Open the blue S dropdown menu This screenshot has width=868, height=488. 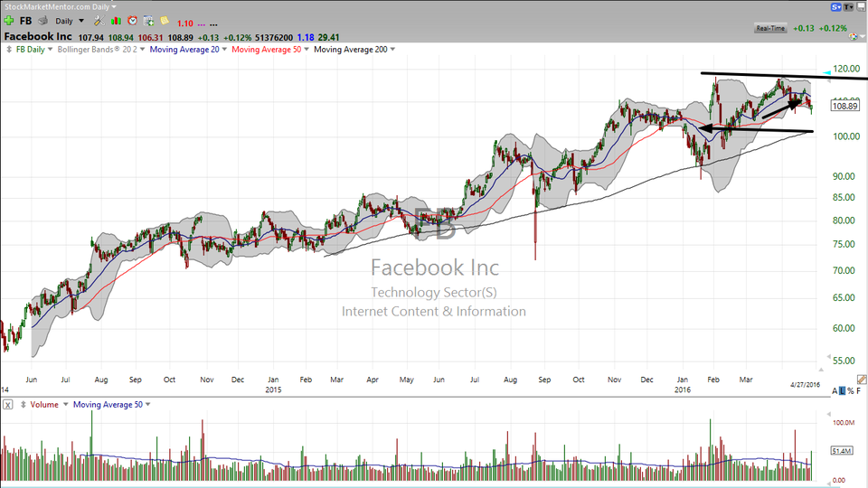click(x=835, y=6)
